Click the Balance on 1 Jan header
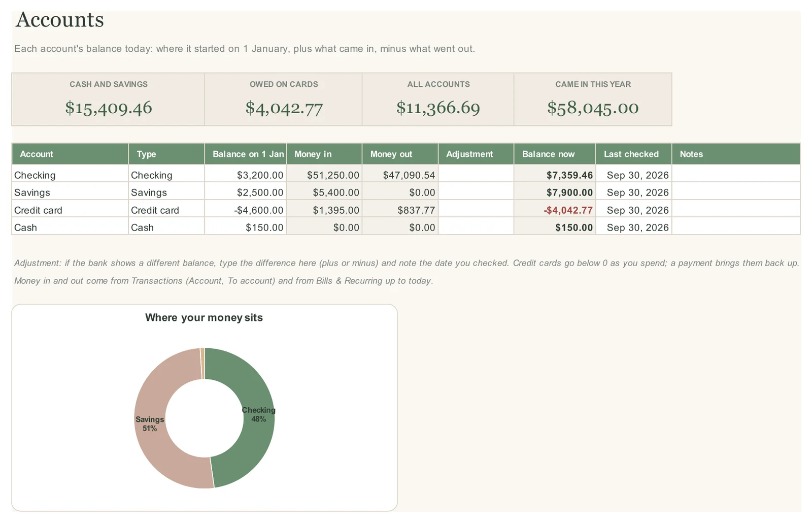This screenshot has height=523, width=812. pos(246,154)
